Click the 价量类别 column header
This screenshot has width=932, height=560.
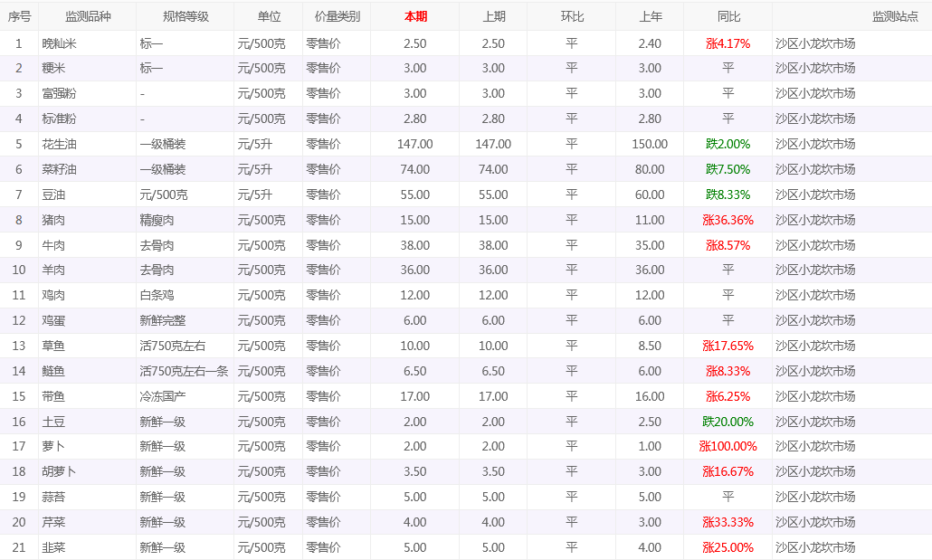pyautogui.click(x=337, y=16)
